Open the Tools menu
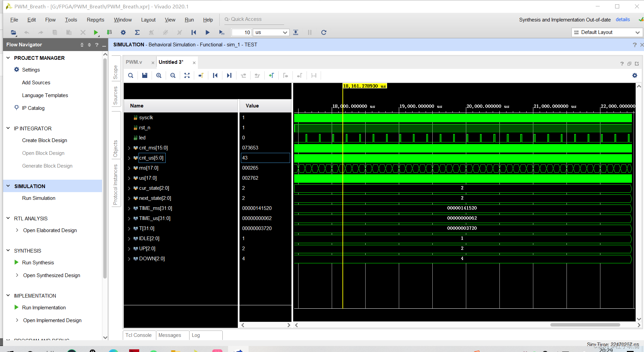Viewport: 644px width, 352px height. 71,20
